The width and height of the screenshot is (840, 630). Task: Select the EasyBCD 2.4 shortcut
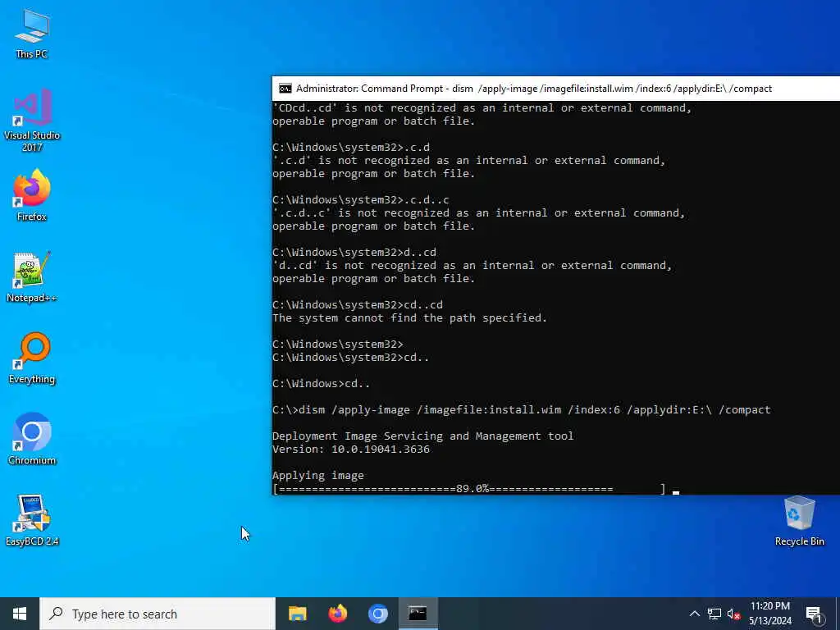[x=32, y=520]
